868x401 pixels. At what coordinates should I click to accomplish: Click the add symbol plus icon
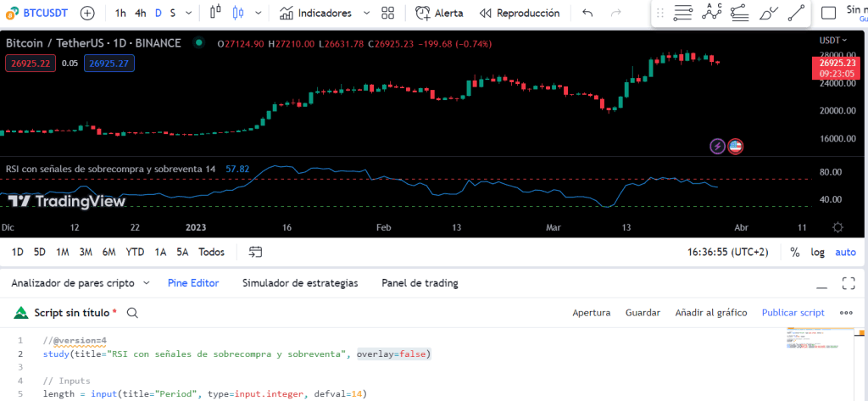[x=87, y=13]
